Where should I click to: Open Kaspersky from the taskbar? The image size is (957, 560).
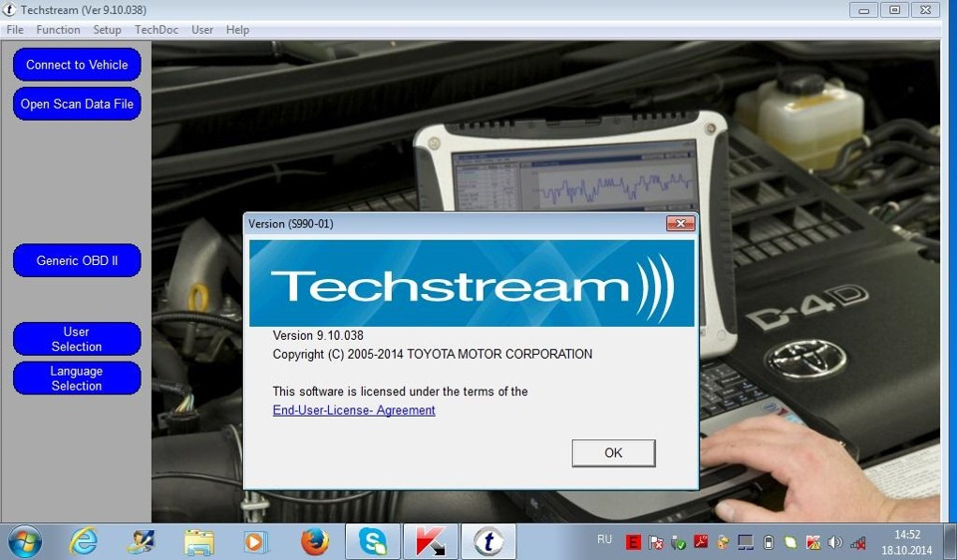coord(431,542)
